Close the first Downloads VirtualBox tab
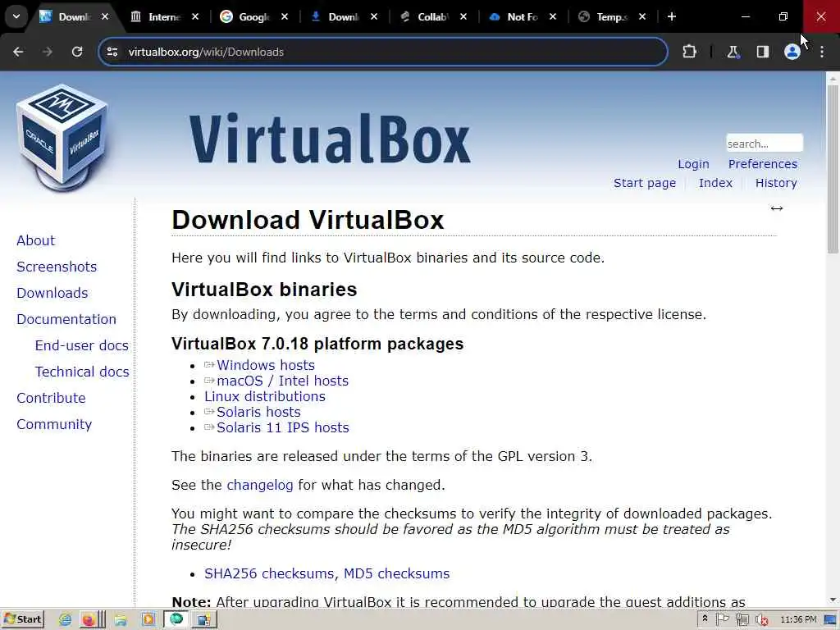The image size is (840, 630). 105,16
